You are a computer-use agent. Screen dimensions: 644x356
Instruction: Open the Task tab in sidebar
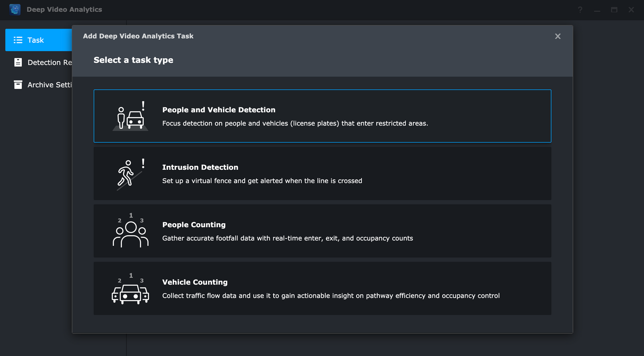[x=38, y=40]
